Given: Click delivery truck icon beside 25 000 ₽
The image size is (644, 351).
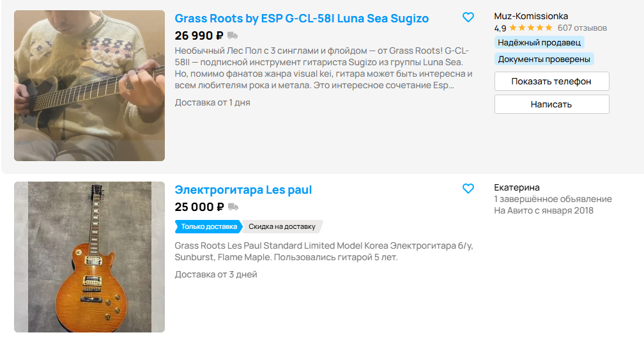Looking at the screenshot, I should 233,207.
